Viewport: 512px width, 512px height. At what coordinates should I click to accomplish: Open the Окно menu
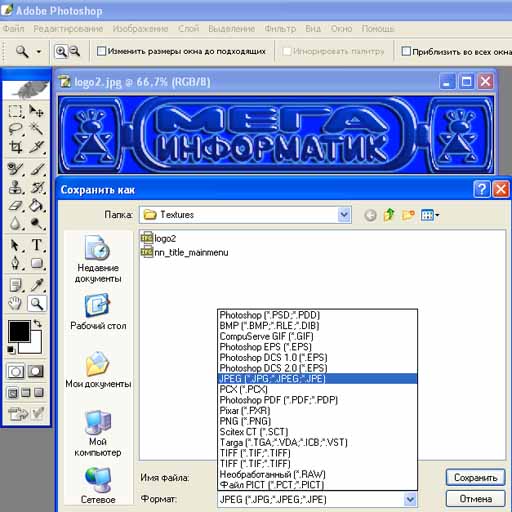pos(341,29)
